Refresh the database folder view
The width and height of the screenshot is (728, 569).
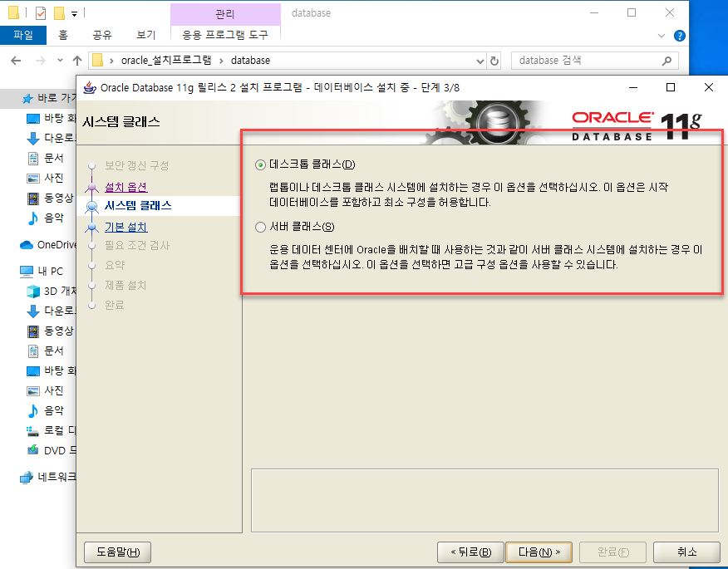pos(494,61)
